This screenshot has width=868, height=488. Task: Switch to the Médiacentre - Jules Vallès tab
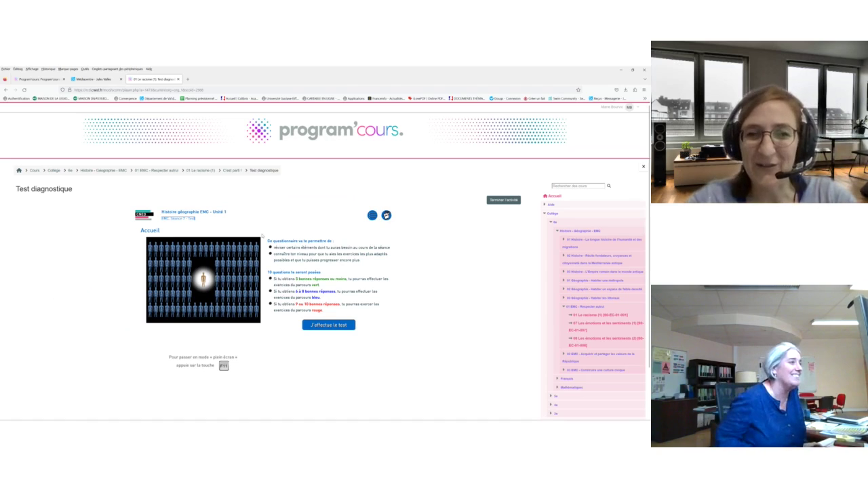point(95,79)
